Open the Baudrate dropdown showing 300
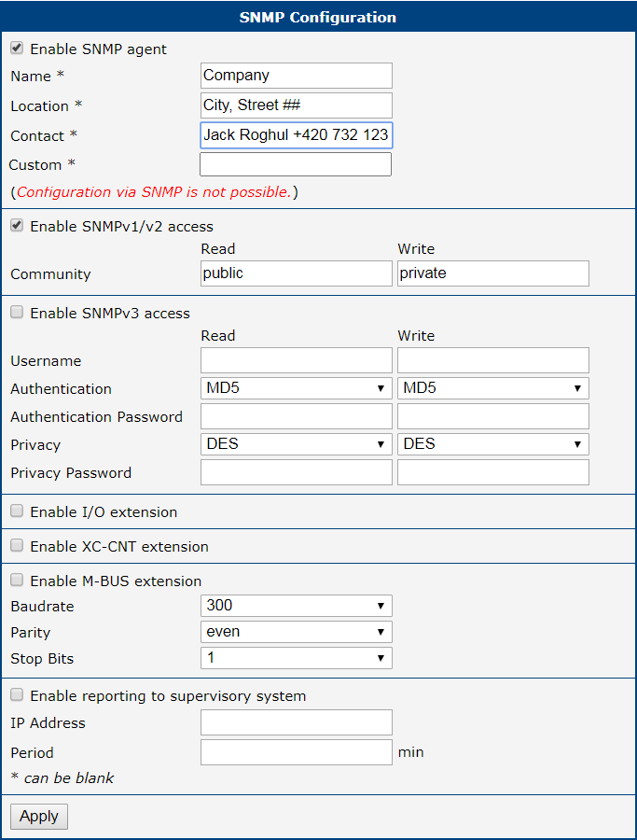The image size is (637, 840). click(297, 606)
